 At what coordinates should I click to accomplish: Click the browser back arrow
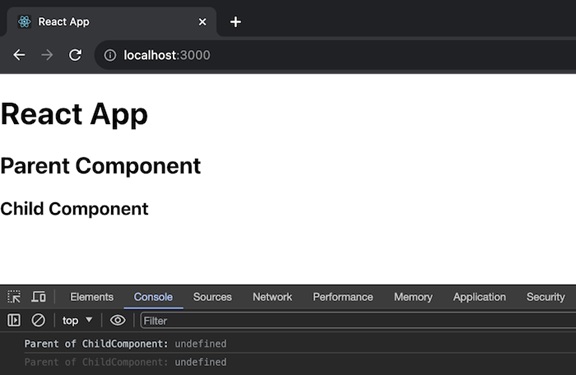tap(19, 55)
